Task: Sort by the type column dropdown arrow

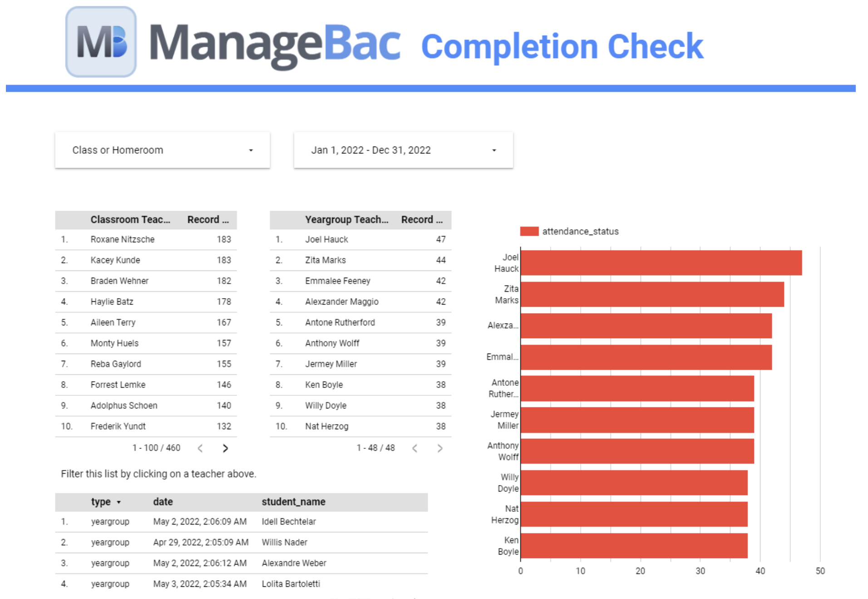Action: [x=119, y=502]
